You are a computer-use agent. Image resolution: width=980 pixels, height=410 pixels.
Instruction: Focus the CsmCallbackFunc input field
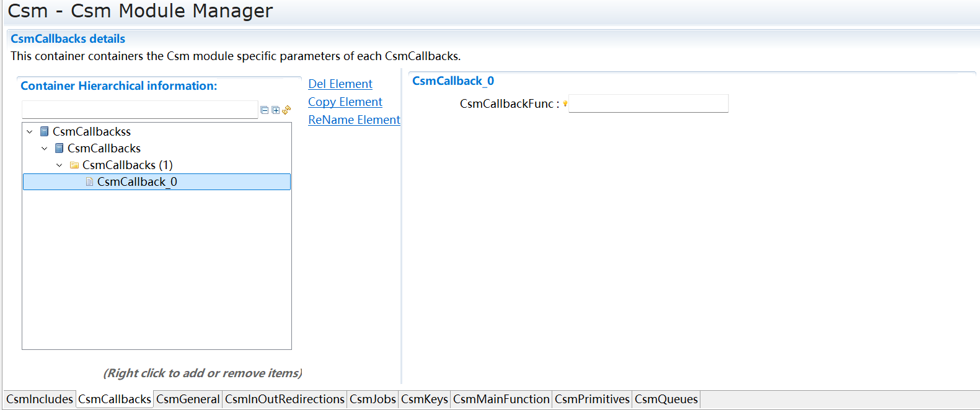pyautogui.click(x=648, y=103)
